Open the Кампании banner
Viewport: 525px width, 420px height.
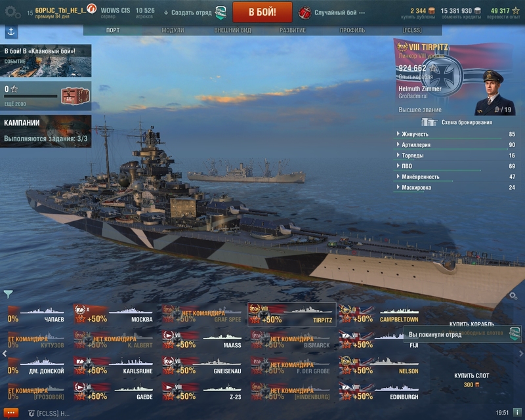(x=45, y=131)
